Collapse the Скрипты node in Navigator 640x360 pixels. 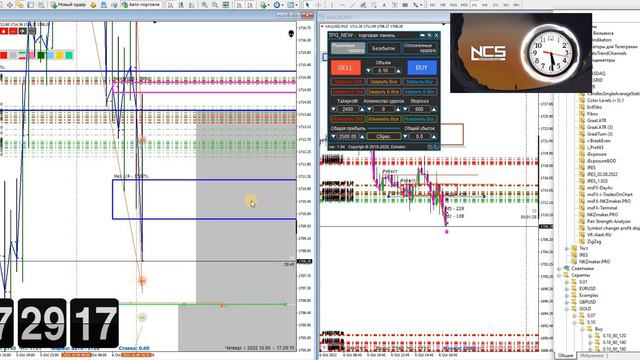(560, 276)
